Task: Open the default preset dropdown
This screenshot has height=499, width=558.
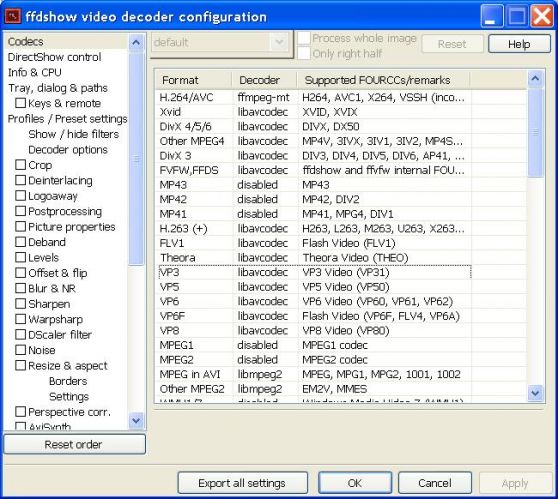Action: click(279, 42)
